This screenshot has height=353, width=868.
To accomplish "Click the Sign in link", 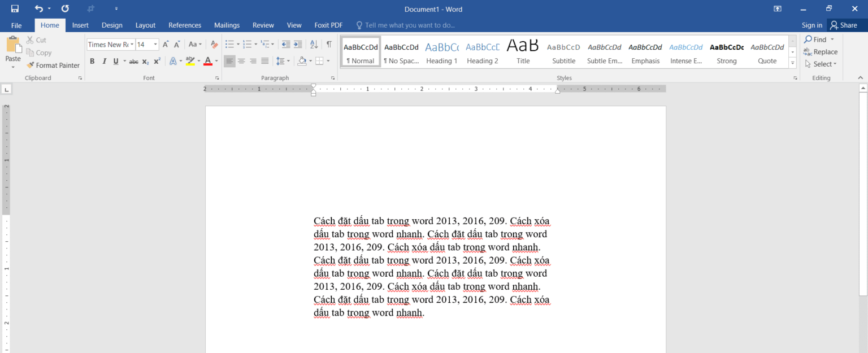I will pos(812,25).
